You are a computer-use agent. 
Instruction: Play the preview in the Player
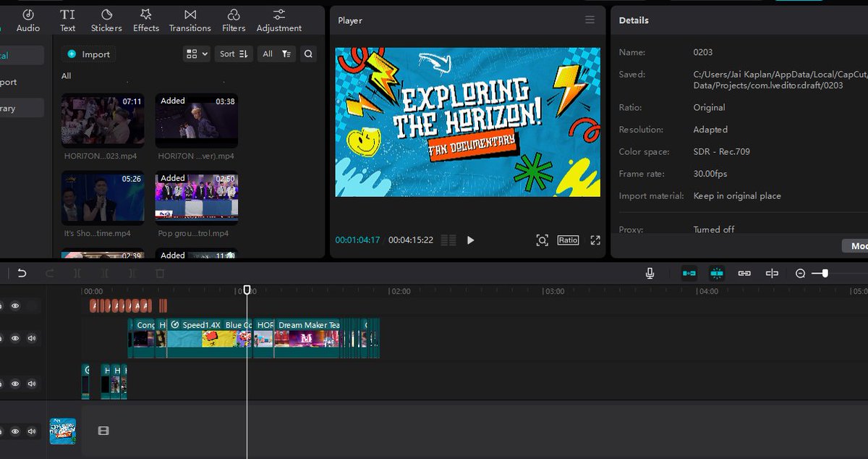(470, 240)
